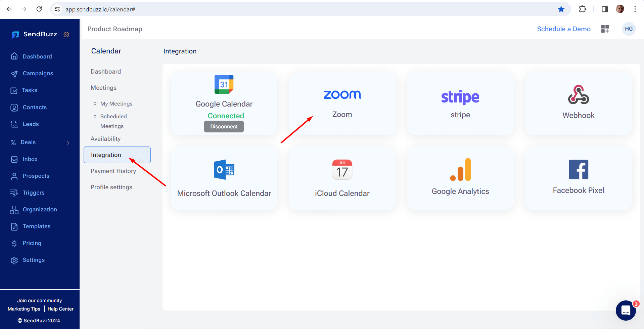Click the Templates document icon
Screen dimensions: 644x329
pos(14,227)
